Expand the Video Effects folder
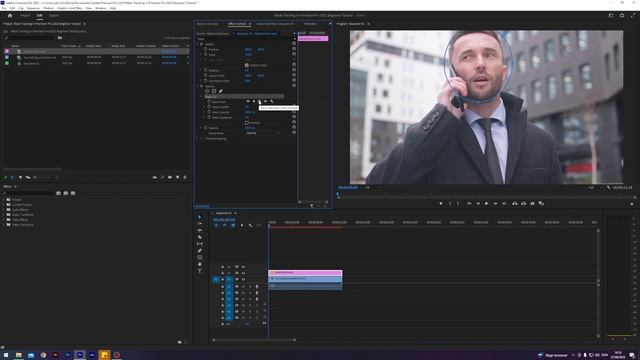The width and height of the screenshot is (640, 360). point(4,220)
